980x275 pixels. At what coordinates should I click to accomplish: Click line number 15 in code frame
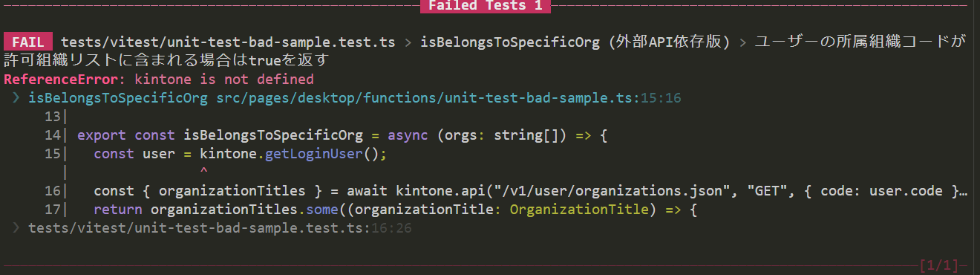[x=52, y=154]
